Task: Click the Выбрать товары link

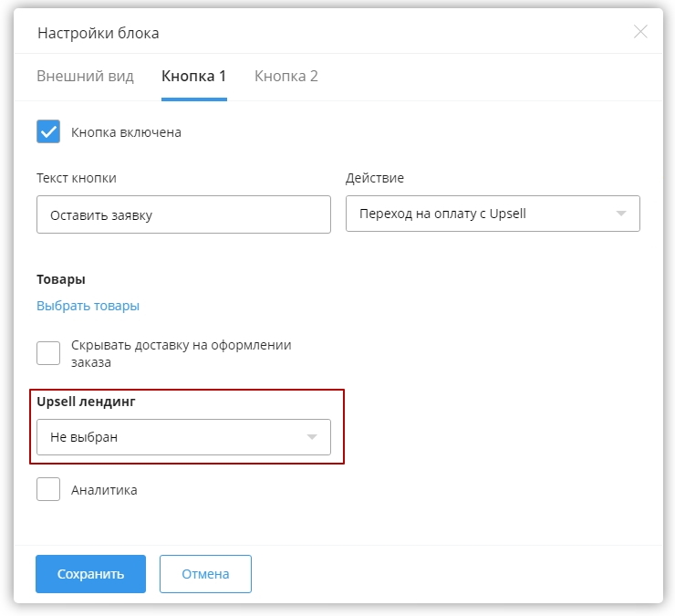Action: [88, 306]
